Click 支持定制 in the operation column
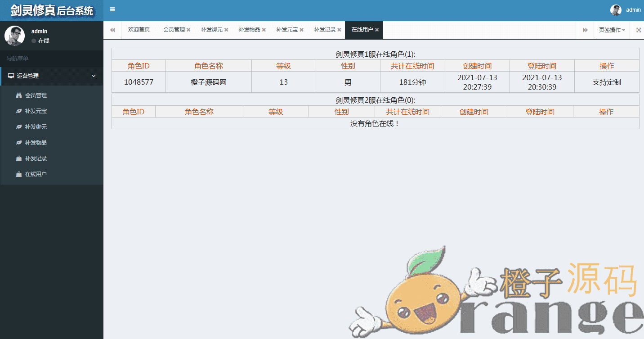Viewport: 644px width, 339px height. click(x=607, y=82)
